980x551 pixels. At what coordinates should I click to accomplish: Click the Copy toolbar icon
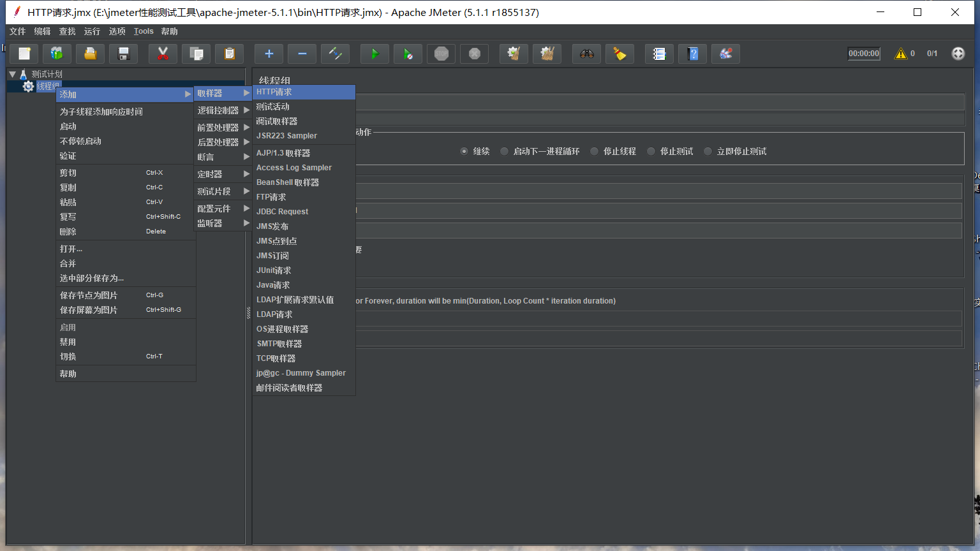[x=197, y=54]
